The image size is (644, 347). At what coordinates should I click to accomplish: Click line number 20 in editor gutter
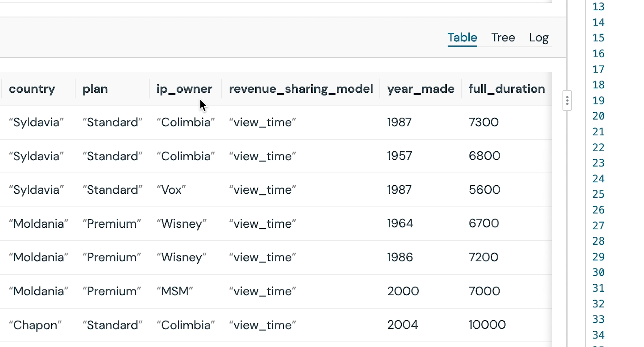click(598, 116)
